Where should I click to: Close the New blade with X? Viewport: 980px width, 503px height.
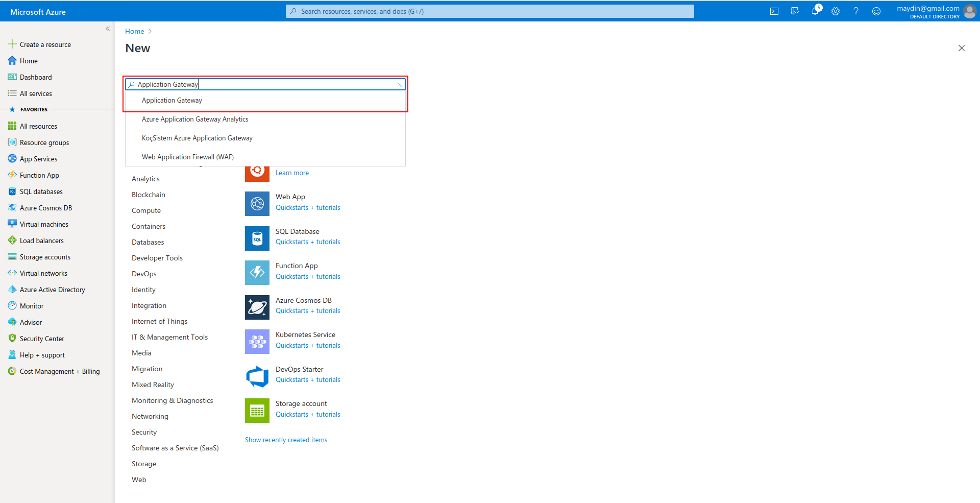click(x=962, y=48)
